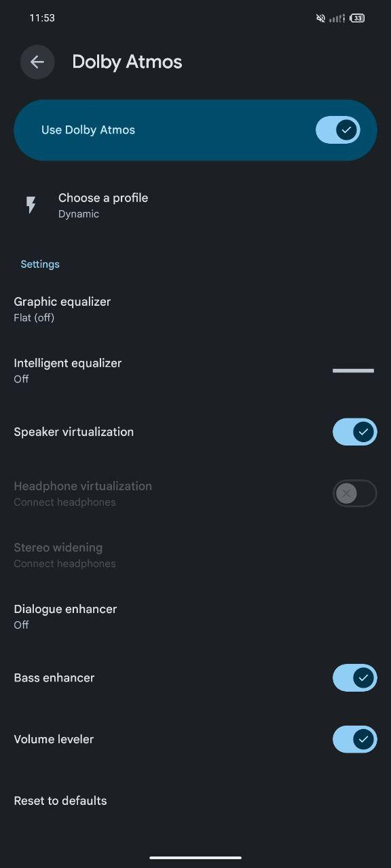Open Graphic equalizer options
Screen dimensions: 391x868
[195, 309]
